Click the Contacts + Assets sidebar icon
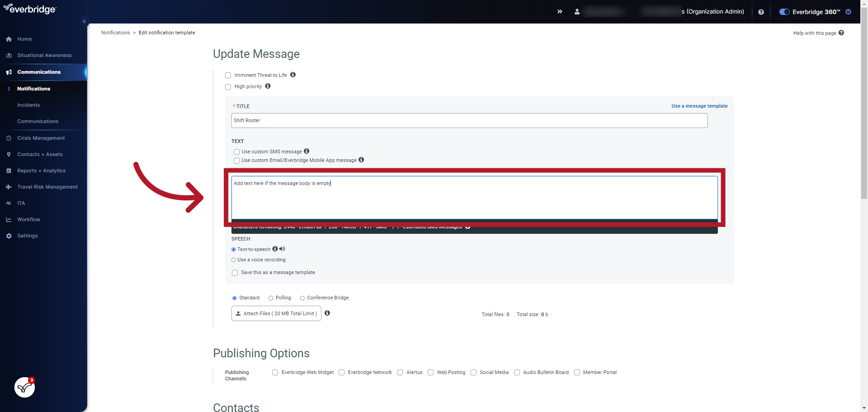Image resolution: width=868 pixels, height=412 pixels. pos(9,154)
